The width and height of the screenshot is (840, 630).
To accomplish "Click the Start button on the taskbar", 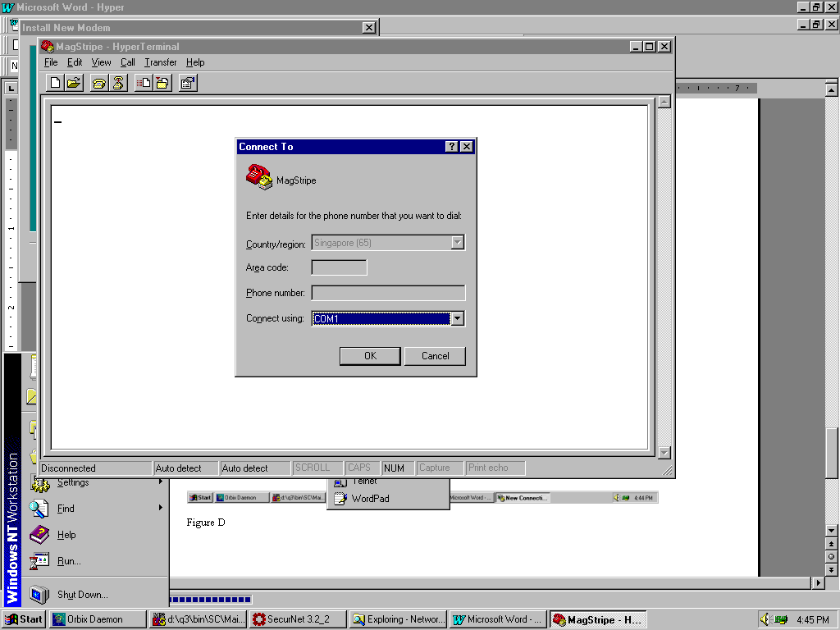I will (24, 619).
